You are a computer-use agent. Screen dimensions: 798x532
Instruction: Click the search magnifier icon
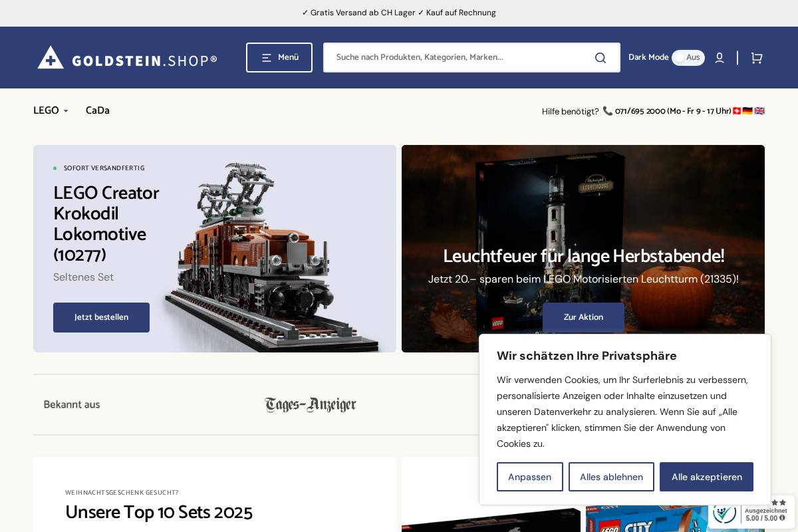coord(600,57)
